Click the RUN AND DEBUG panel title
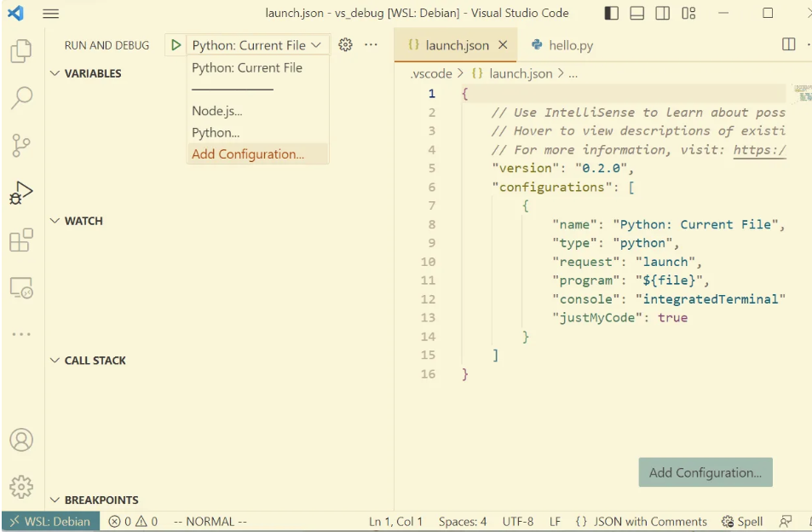The image size is (812, 532). (107, 45)
